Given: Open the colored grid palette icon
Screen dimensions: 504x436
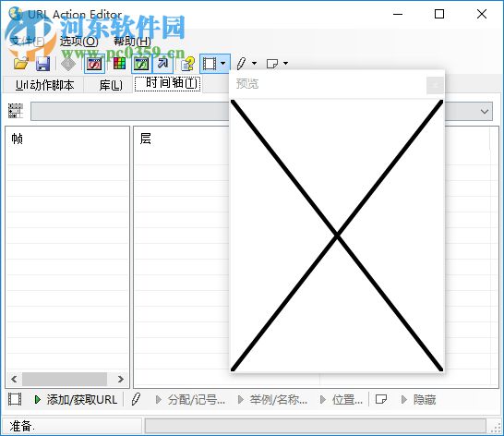Looking at the screenshot, I should point(119,64).
